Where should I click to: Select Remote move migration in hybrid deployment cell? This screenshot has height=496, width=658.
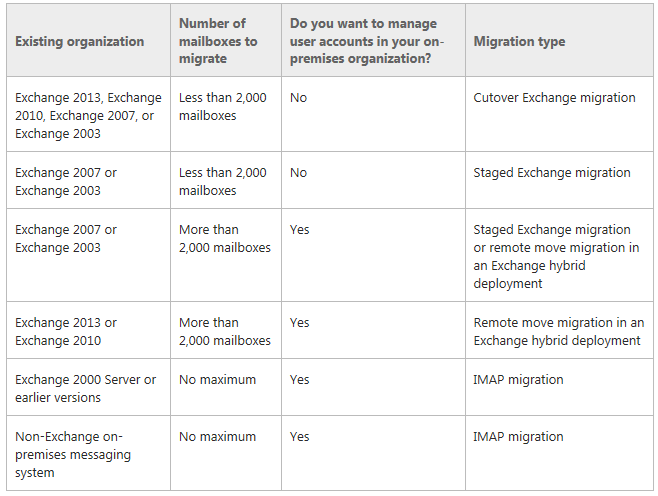[x=559, y=332]
